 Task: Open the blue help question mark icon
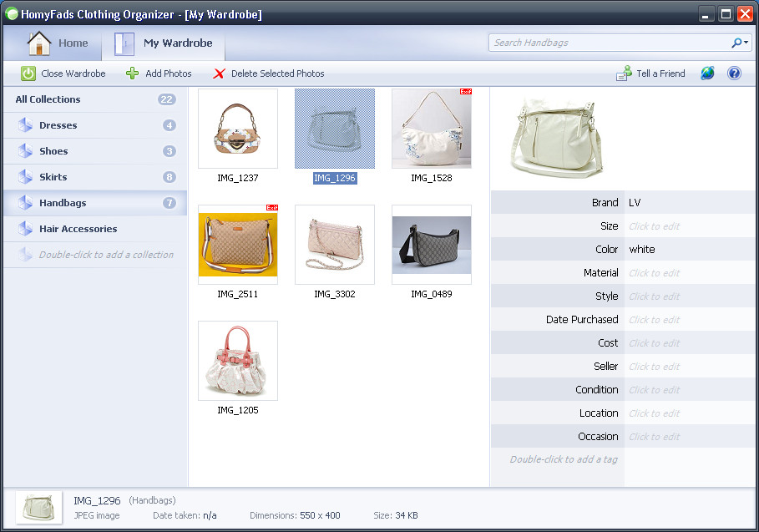coord(734,73)
